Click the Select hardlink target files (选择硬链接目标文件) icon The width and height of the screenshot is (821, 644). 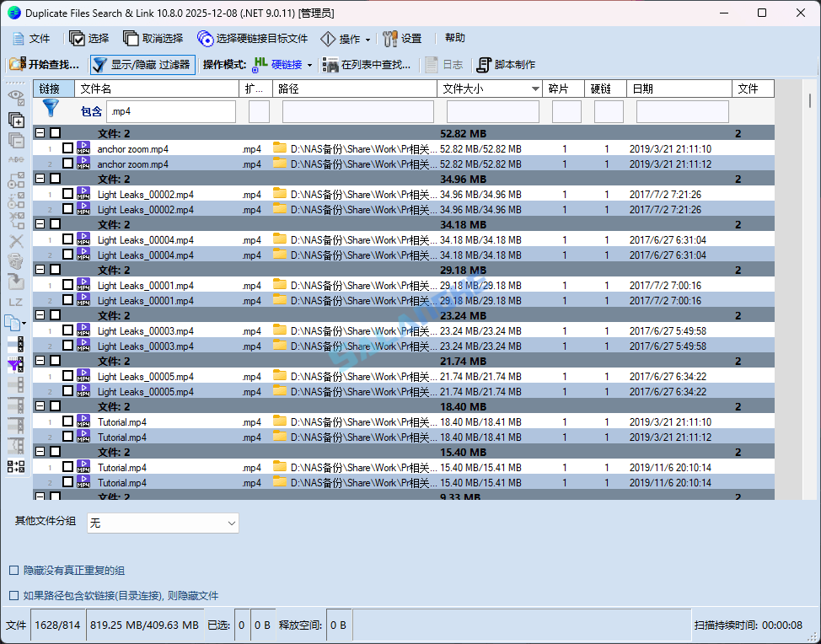205,38
